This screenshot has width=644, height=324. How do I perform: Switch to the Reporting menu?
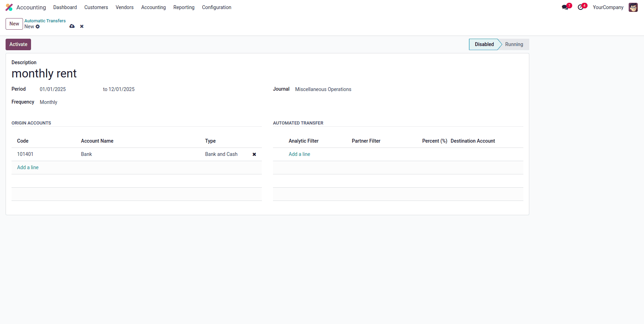184,7
